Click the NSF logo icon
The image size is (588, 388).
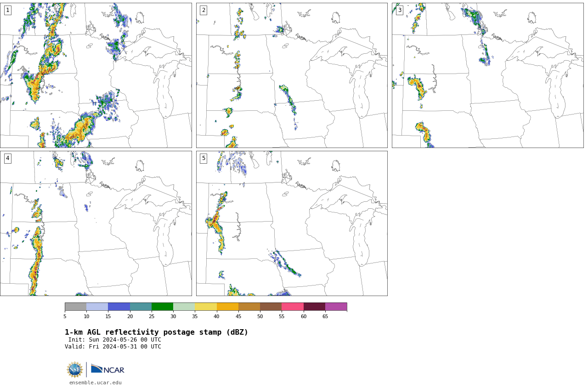[x=74, y=370]
